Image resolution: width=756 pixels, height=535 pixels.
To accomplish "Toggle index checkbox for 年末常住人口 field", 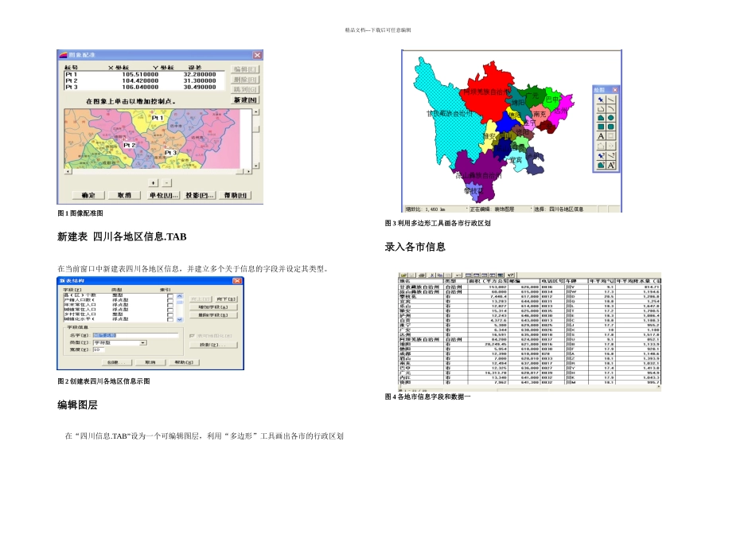I will [x=170, y=306].
